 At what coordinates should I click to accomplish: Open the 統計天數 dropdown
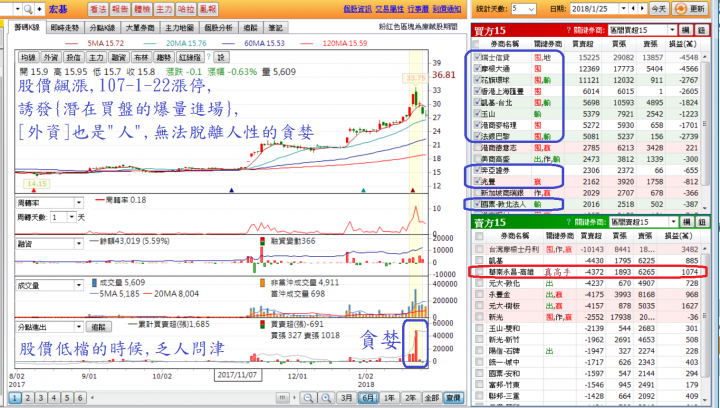click(x=532, y=9)
